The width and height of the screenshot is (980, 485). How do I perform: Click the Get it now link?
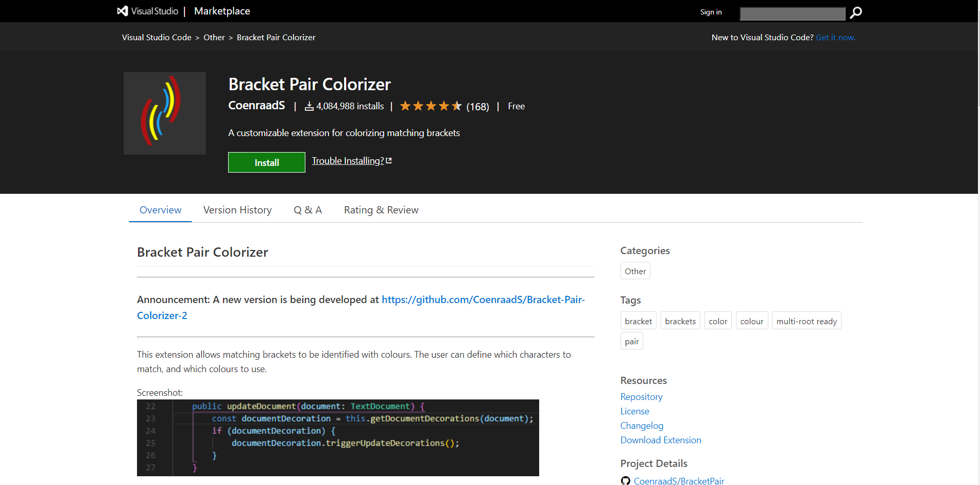pos(836,37)
